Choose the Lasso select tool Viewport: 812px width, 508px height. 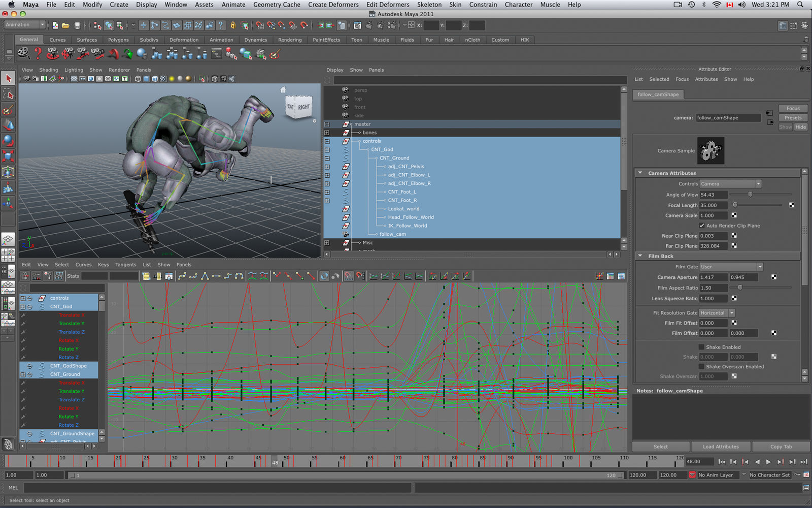pyautogui.click(x=8, y=94)
